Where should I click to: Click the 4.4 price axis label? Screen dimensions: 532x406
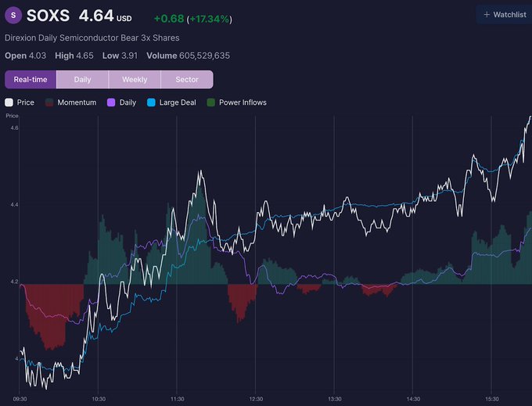[14, 205]
